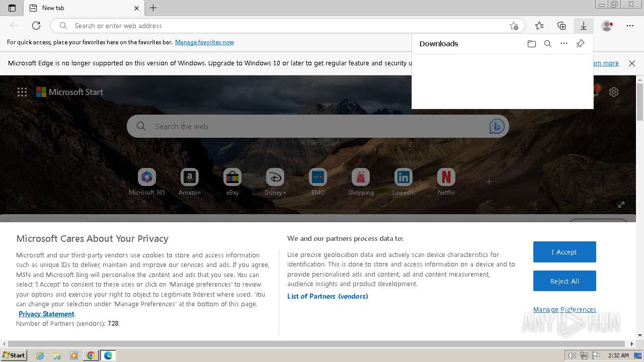Screen dimensions: 644x362
Task: Open the Windows Start menu
Action: [14, 355]
